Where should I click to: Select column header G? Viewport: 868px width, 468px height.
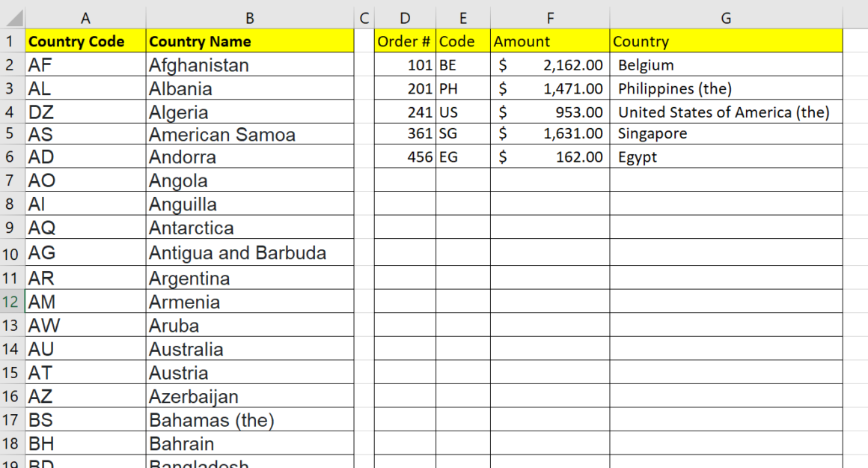point(726,16)
